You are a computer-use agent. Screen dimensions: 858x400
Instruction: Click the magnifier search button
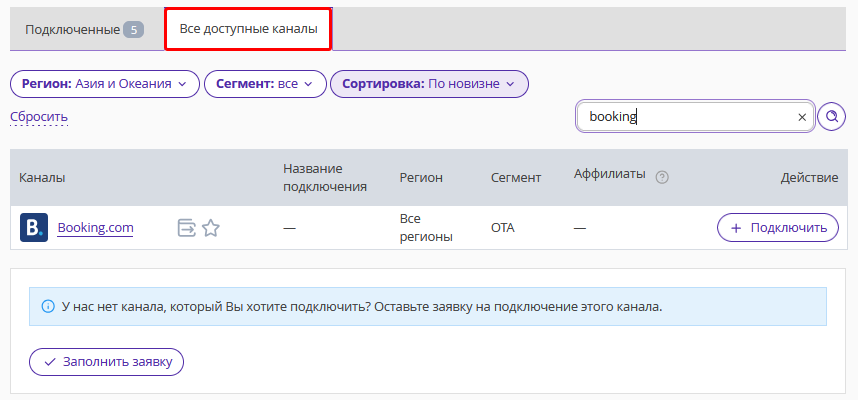coord(832,117)
